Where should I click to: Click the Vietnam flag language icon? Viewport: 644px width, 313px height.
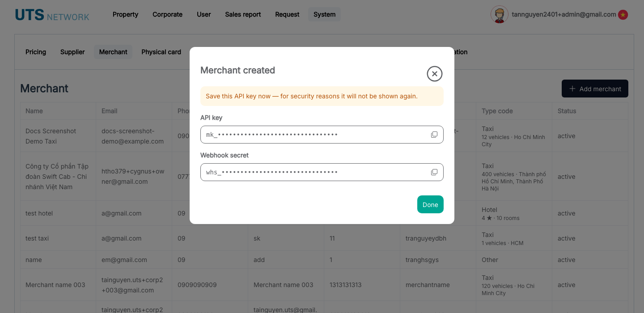coord(623,15)
